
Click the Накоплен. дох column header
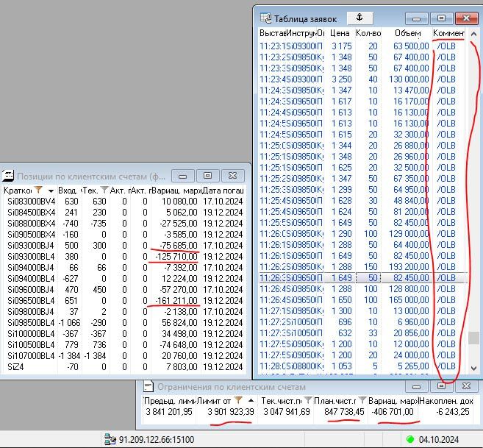tap(446, 401)
